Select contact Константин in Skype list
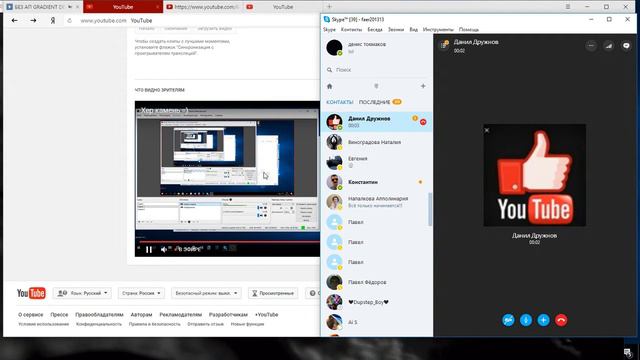This screenshot has width=640, height=360. click(376, 182)
